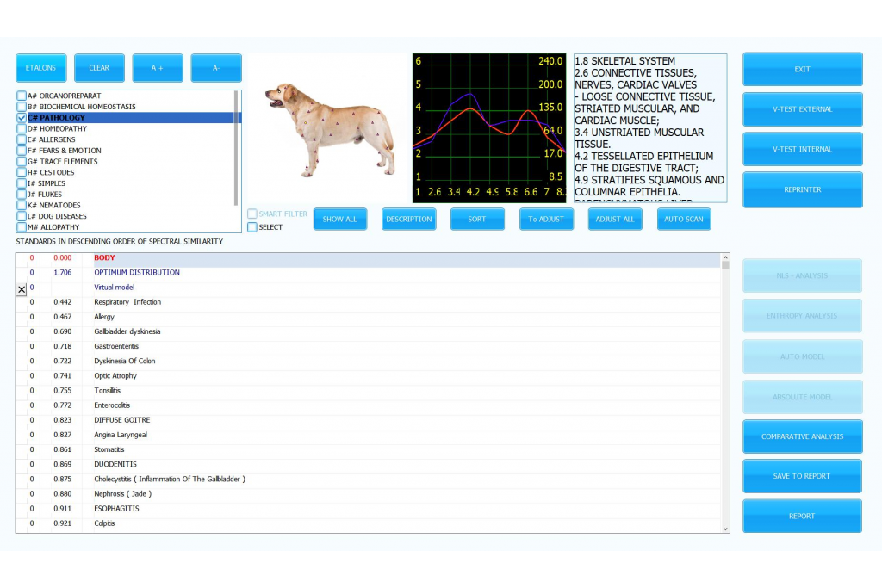Check the B# BIOCHEMICAL HOMEOSTASIS checkbox
The height and width of the screenshot is (588, 882).
pyautogui.click(x=22, y=107)
